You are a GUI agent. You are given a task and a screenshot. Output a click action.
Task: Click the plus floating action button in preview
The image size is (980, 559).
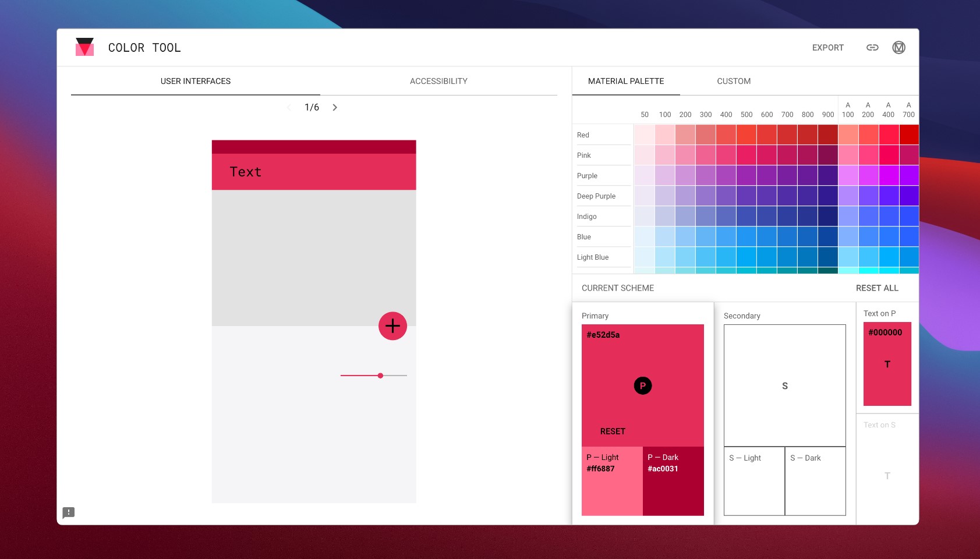click(x=392, y=326)
